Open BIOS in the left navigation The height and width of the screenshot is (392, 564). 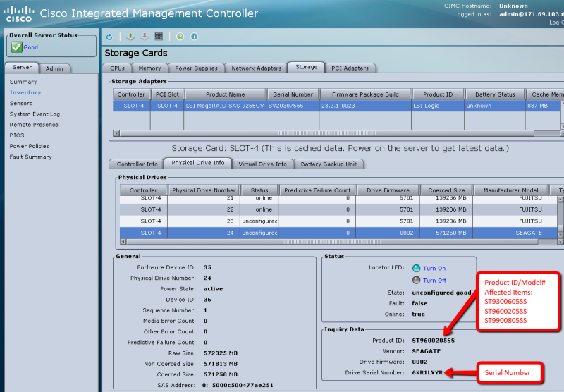tap(17, 135)
